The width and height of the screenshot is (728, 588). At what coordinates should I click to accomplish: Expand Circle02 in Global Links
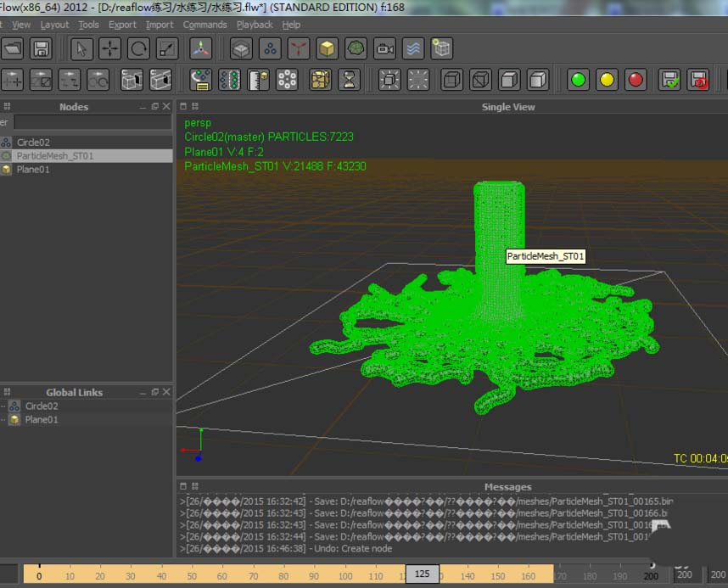[x=3, y=406]
